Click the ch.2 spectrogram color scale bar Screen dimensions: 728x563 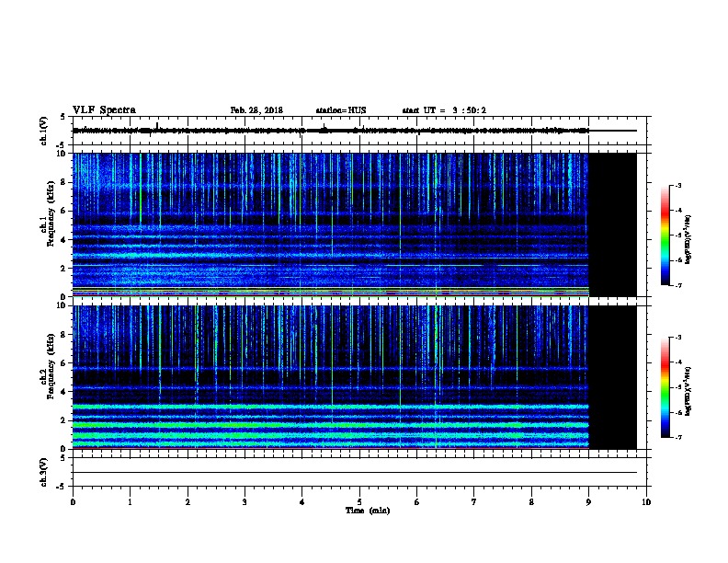pyautogui.click(x=665, y=387)
